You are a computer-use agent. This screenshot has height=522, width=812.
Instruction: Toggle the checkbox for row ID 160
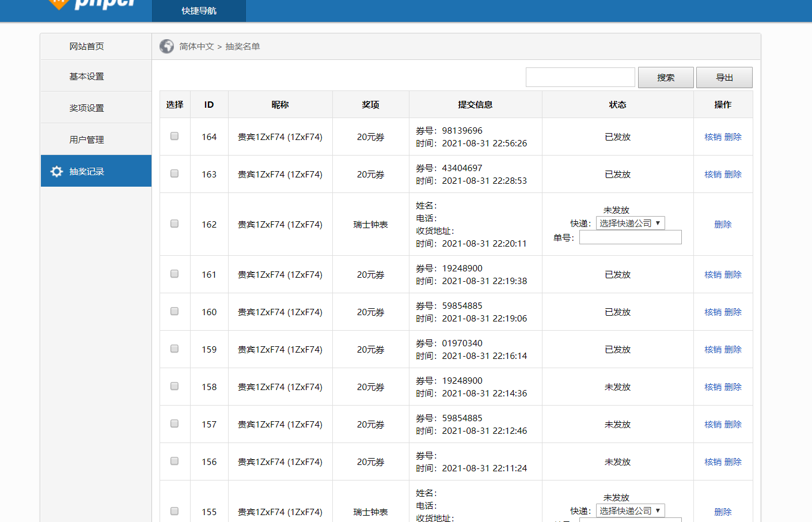pyautogui.click(x=174, y=311)
